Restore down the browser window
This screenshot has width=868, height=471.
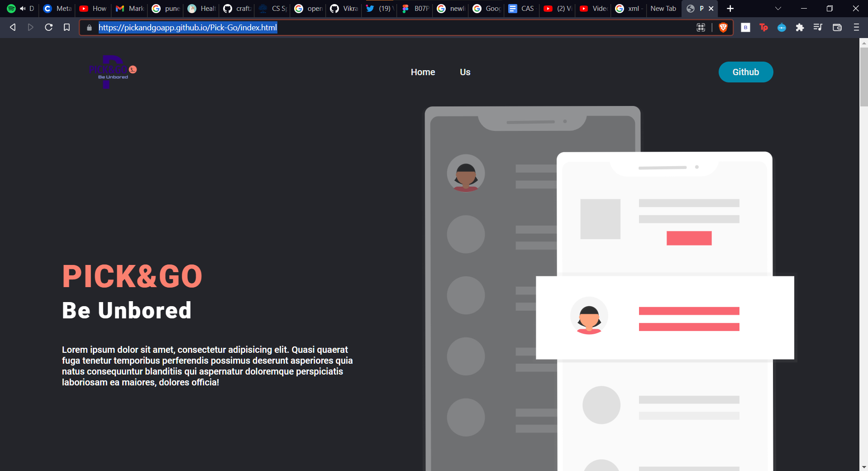point(830,9)
